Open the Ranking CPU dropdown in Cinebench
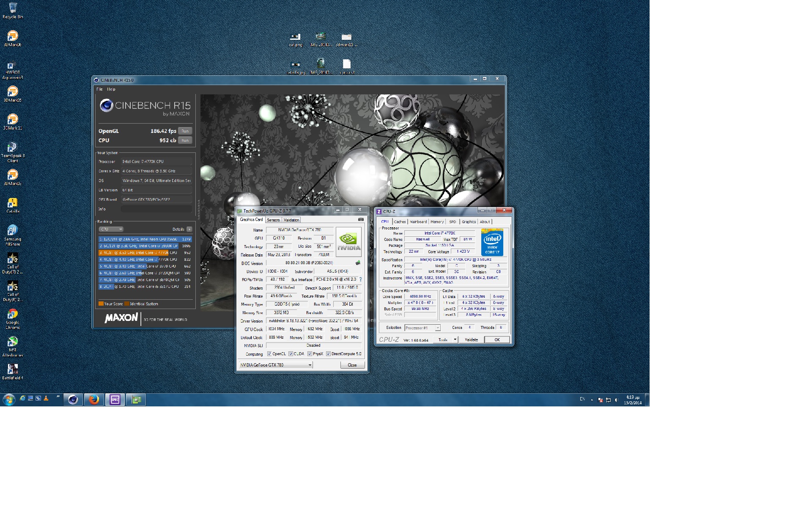Viewport: 812px width, 508px height. (x=111, y=229)
